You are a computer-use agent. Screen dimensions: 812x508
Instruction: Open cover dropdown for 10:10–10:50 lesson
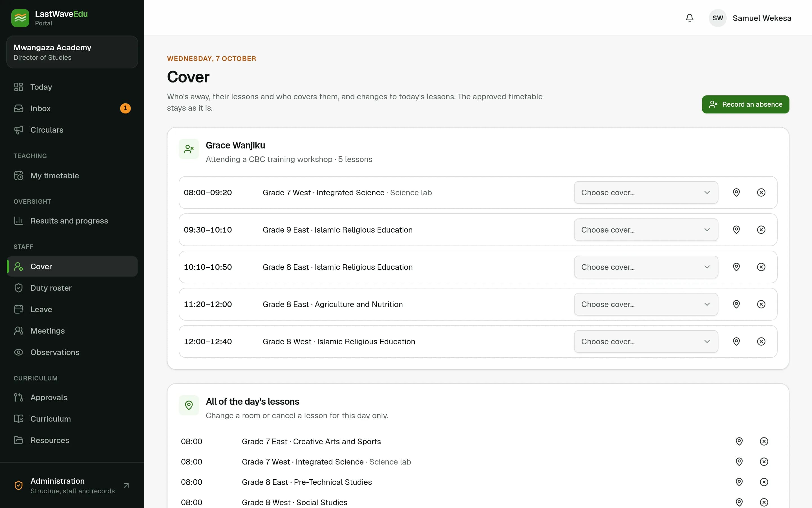point(646,267)
